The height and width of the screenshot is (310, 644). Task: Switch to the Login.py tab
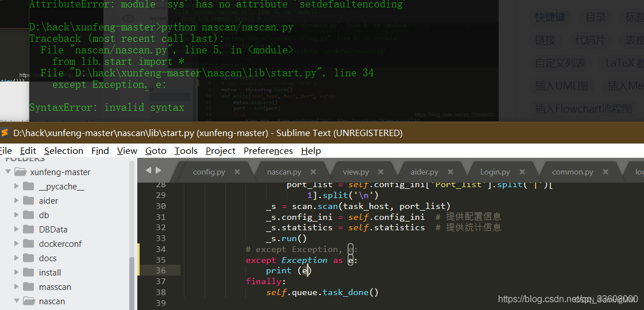tap(495, 172)
